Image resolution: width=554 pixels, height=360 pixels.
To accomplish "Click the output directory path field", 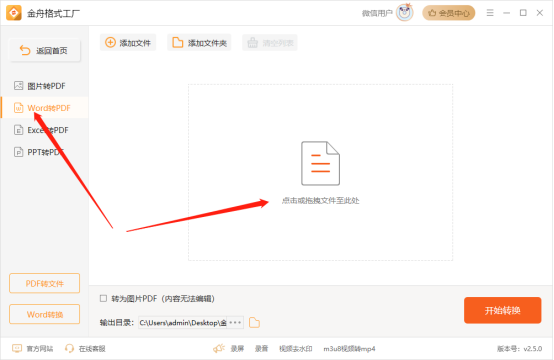I will point(183,323).
